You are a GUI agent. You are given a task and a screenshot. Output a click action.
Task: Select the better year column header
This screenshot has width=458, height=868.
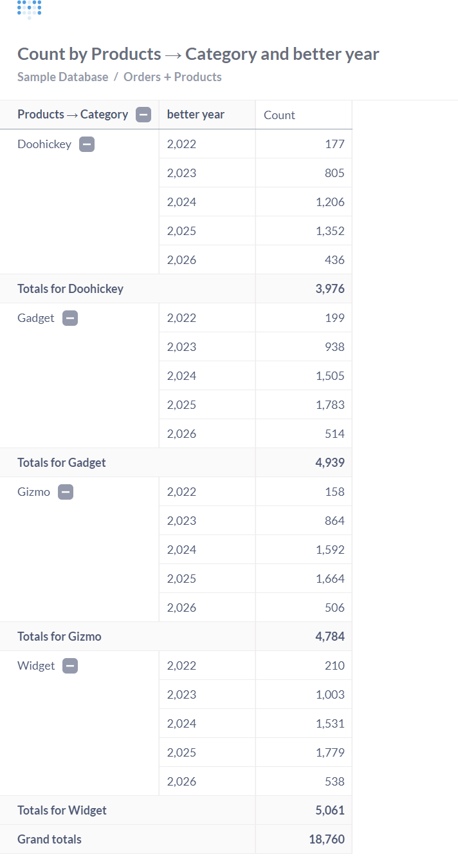(x=196, y=114)
